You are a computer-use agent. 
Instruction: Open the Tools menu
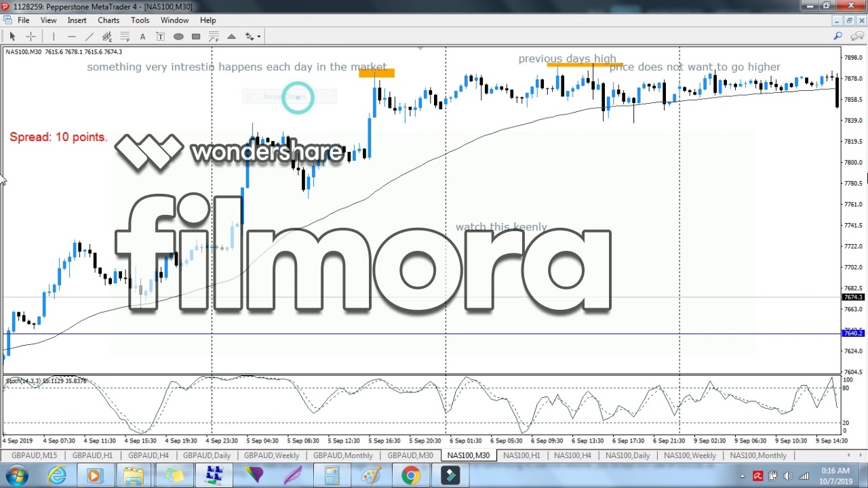[140, 20]
